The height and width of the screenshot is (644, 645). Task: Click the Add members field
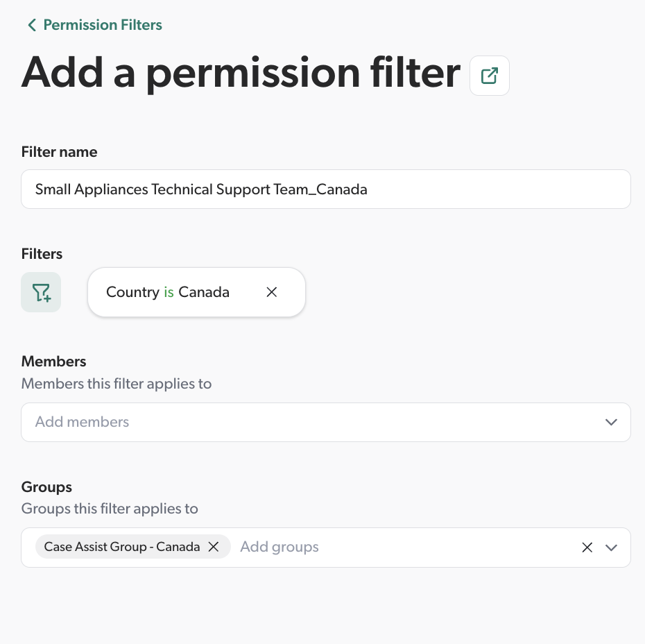pos(326,422)
